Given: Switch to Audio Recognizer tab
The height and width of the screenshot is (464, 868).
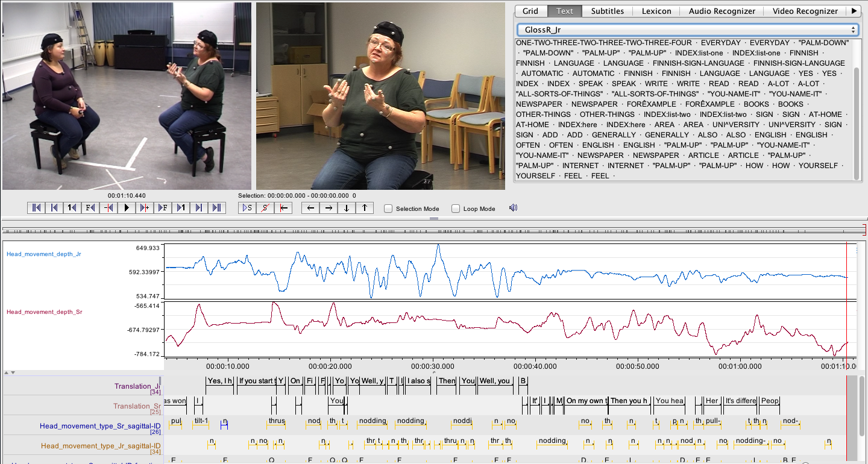Looking at the screenshot, I should [x=722, y=11].
